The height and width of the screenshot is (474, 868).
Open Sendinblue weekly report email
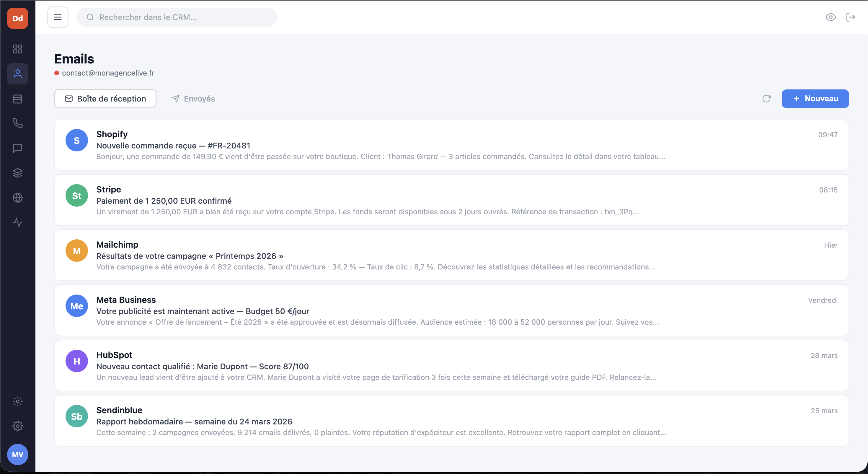(451, 421)
